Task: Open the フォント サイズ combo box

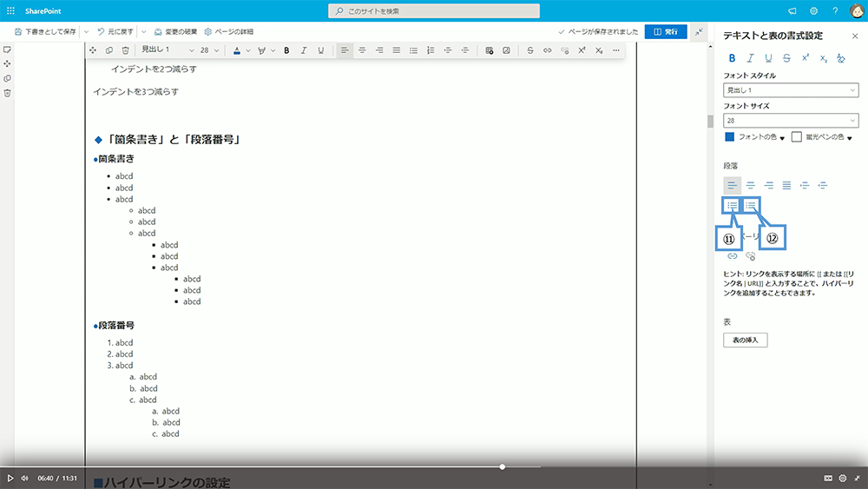Action: click(791, 120)
